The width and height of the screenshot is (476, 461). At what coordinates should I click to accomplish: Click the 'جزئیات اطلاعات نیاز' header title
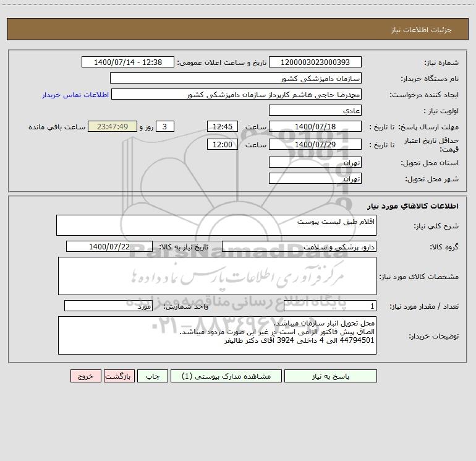(x=422, y=30)
